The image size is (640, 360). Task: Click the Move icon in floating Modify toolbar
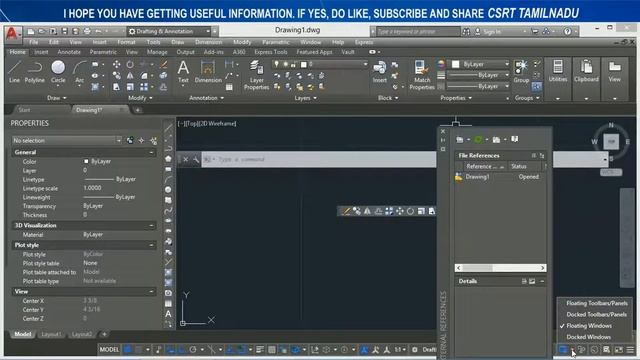(400, 211)
